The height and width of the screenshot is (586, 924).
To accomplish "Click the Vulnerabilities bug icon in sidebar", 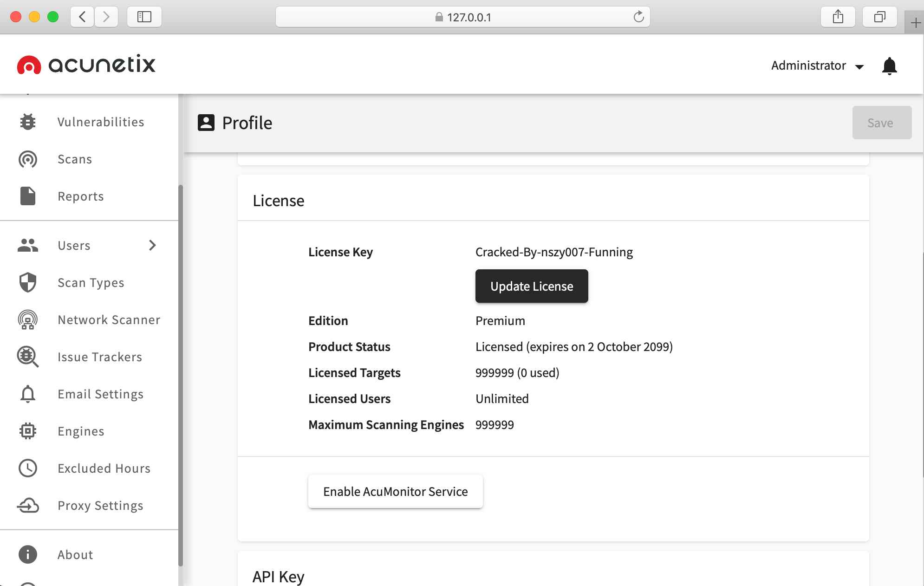I will [x=28, y=122].
